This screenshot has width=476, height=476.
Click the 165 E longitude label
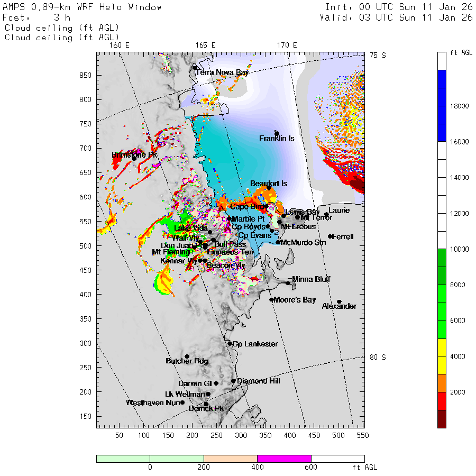tap(206, 45)
